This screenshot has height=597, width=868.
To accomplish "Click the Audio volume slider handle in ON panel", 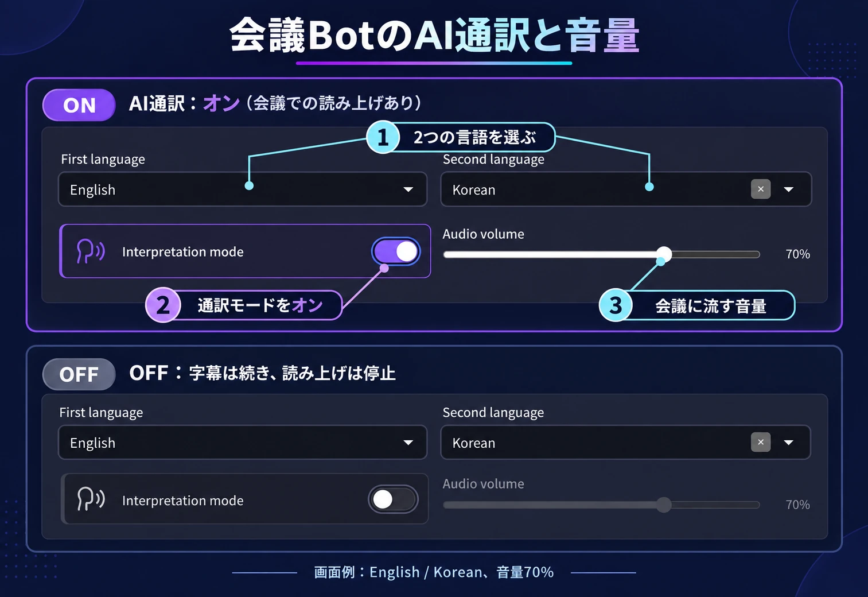I will point(664,254).
